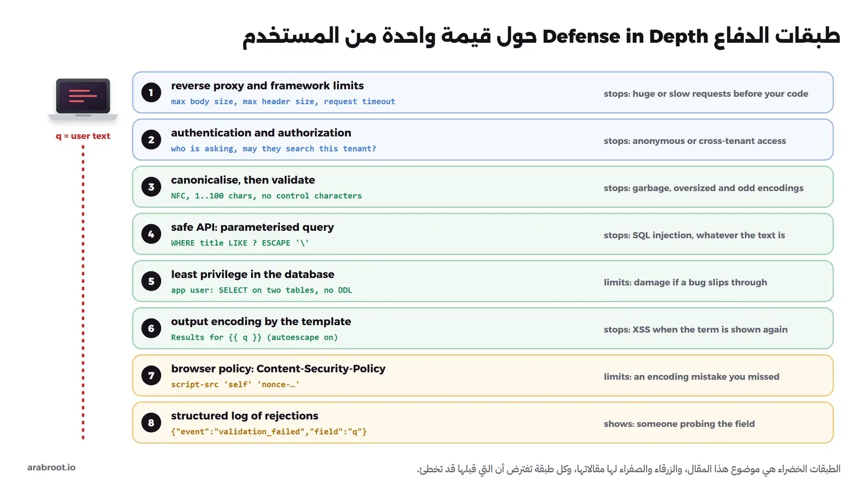The height and width of the screenshot is (492, 868).
Task: Click 'reverse proxy and framework limits' heading
Action: 267,86
